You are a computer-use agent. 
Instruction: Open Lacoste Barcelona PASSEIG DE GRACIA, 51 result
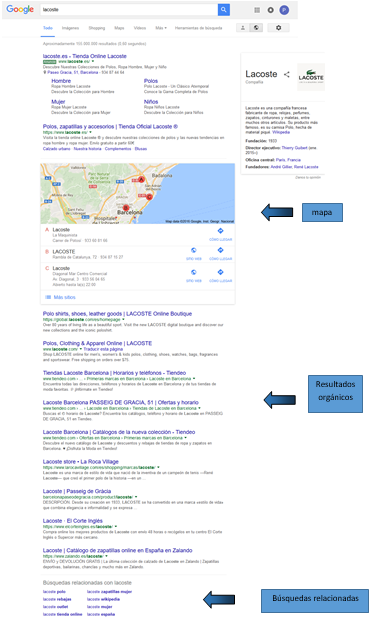point(120,403)
